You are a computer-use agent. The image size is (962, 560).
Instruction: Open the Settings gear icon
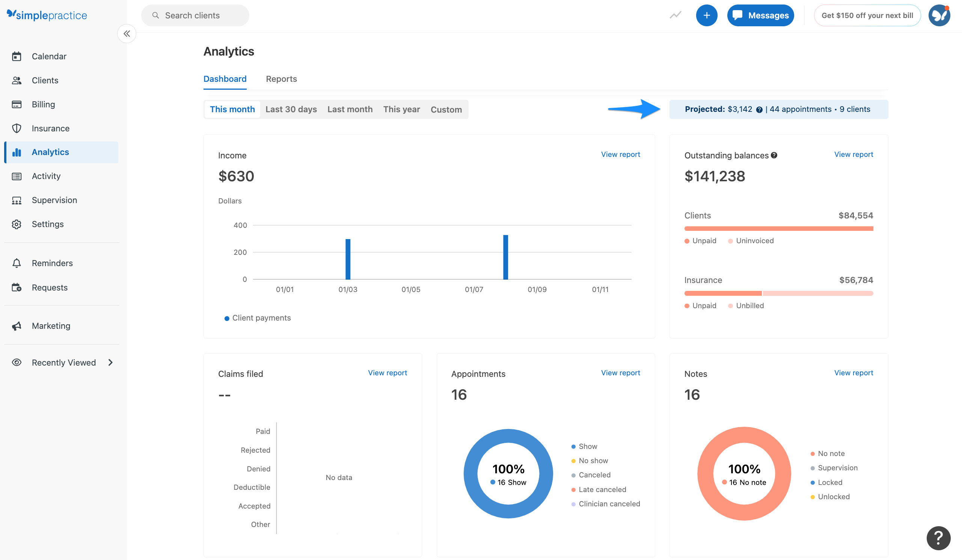pyautogui.click(x=17, y=224)
